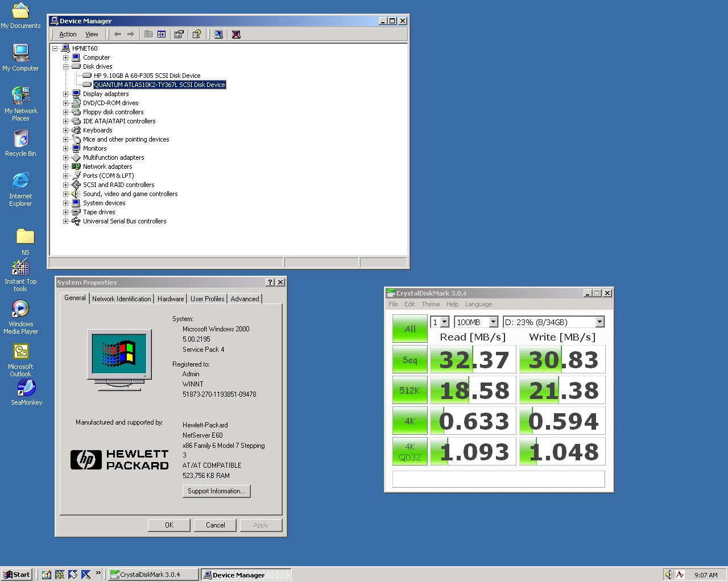
Task: Select the My Network Places desktop icon
Action: [x=20, y=103]
